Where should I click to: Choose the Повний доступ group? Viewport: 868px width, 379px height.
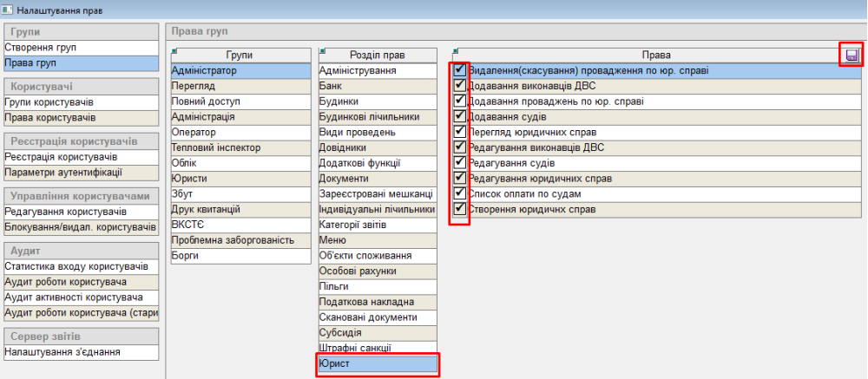click(x=239, y=101)
